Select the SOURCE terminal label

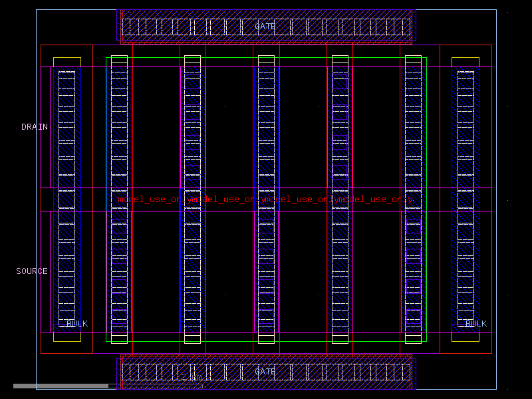32,271
